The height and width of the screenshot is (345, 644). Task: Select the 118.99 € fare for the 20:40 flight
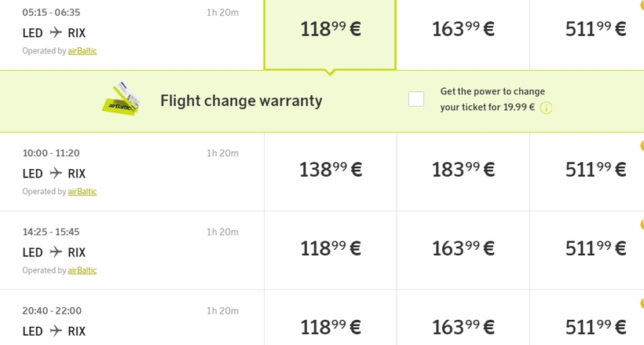pyautogui.click(x=330, y=326)
